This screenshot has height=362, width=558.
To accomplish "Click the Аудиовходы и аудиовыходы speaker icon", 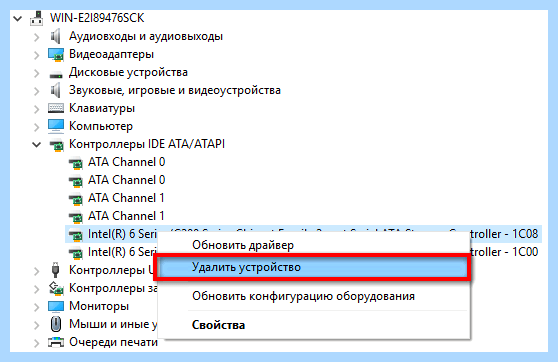I will coord(56,36).
